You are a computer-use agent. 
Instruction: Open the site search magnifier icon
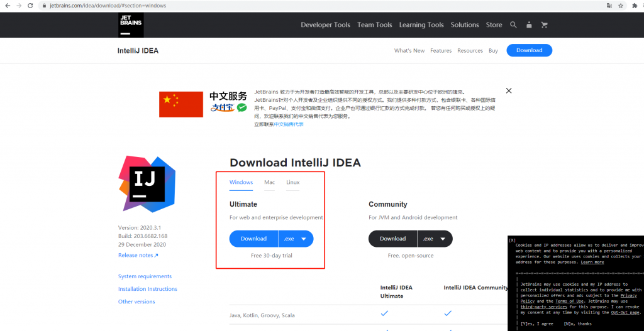click(x=513, y=24)
